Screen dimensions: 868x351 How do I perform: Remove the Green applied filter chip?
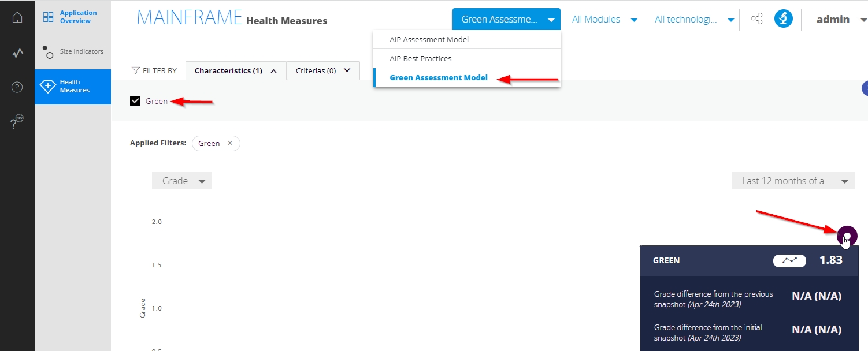point(230,143)
